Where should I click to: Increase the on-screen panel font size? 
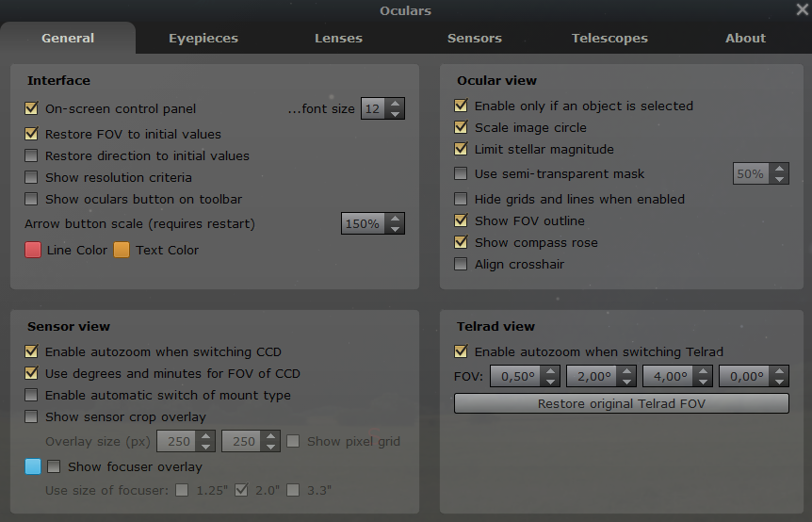[395, 104]
